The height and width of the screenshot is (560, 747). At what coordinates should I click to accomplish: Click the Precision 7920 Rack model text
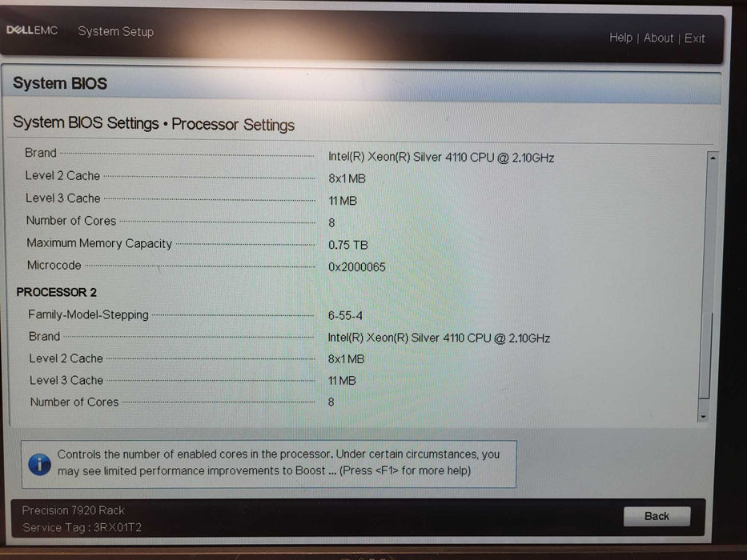click(x=74, y=510)
